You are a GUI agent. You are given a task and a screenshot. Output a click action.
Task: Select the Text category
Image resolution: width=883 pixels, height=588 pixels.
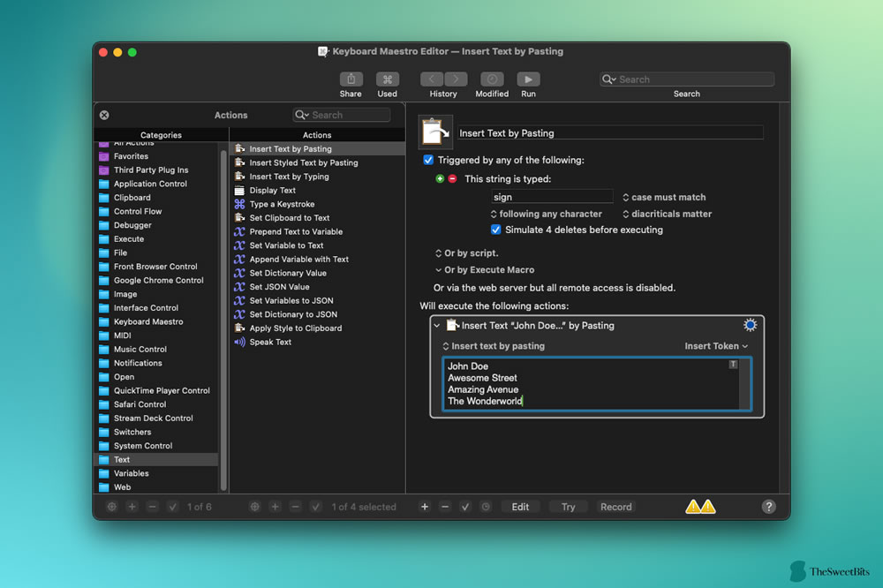pyautogui.click(x=155, y=460)
